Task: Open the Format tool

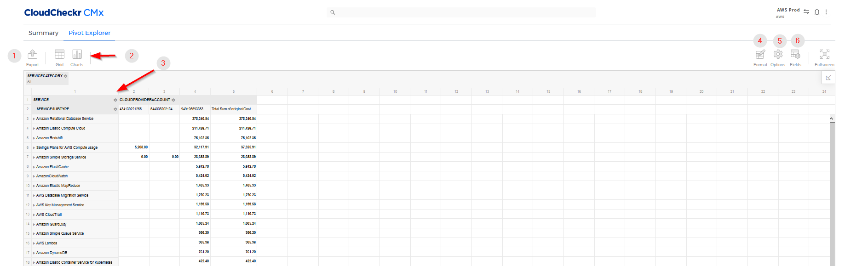Action: 760,54
